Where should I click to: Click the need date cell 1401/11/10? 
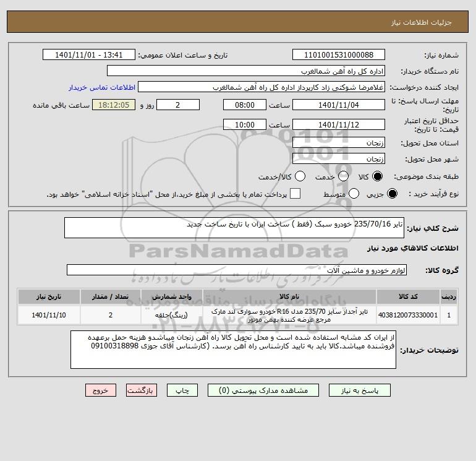(49, 315)
